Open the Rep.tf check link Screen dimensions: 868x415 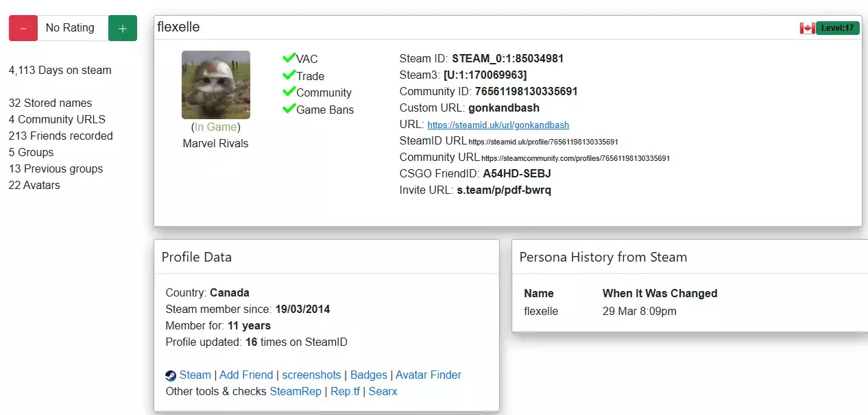(345, 391)
